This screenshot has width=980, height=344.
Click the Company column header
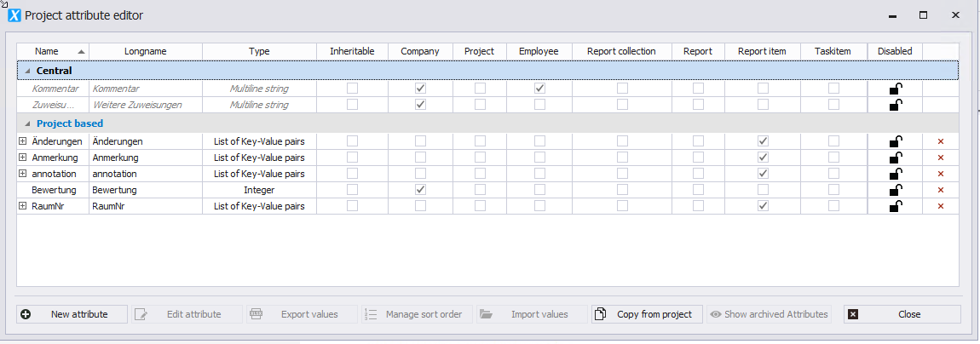(420, 51)
